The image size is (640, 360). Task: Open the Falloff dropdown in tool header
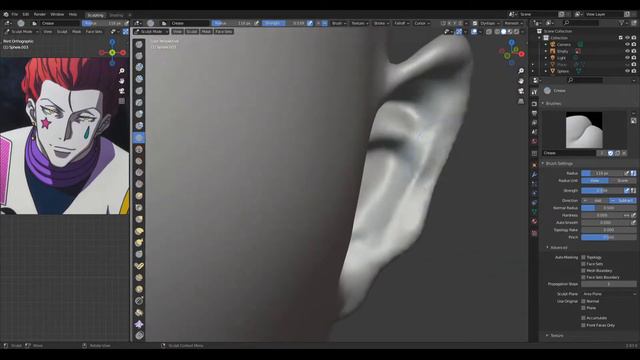click(x=401, y=23)
